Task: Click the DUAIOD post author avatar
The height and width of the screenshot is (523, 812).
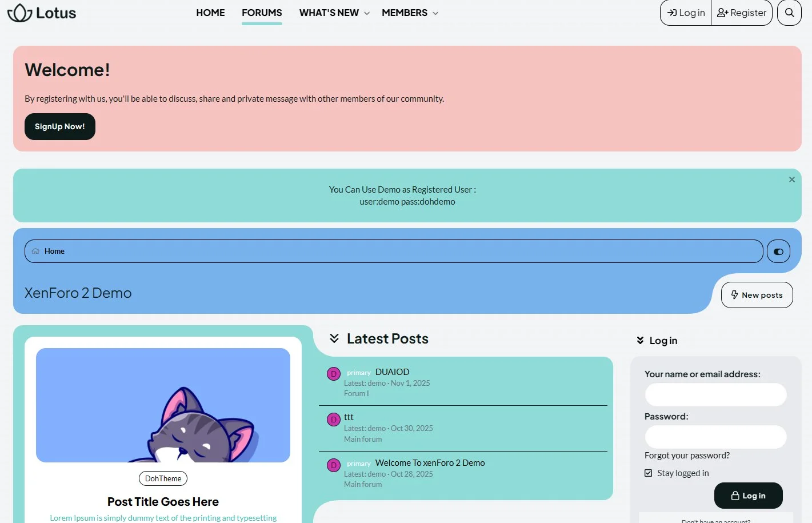Action: pyautogui.click(x=334, y=374)
